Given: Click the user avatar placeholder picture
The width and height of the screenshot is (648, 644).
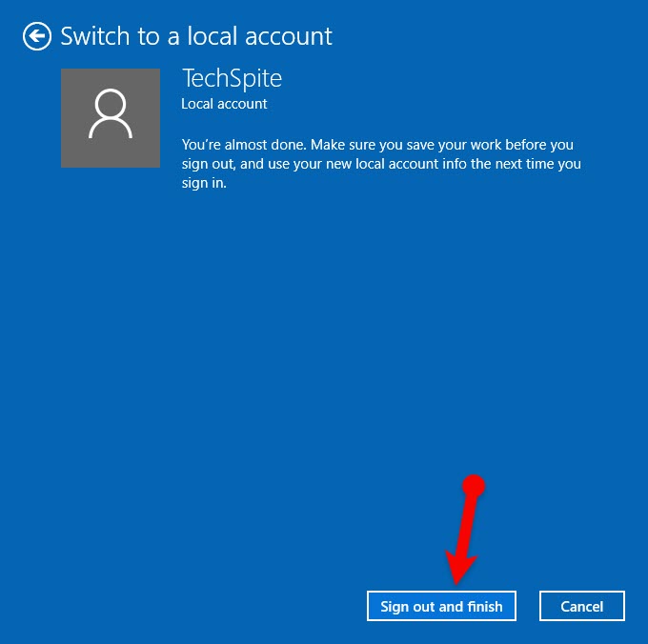Looking at the screenshot, I should 111,118.
